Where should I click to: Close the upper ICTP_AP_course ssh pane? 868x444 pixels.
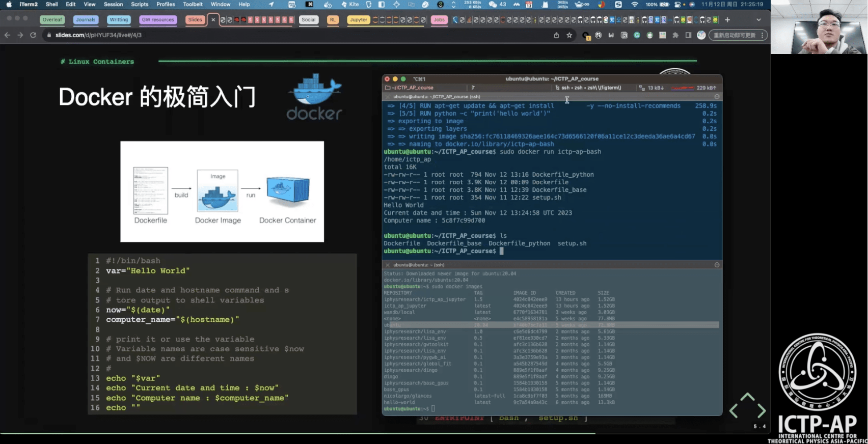[x=388, y=97]
